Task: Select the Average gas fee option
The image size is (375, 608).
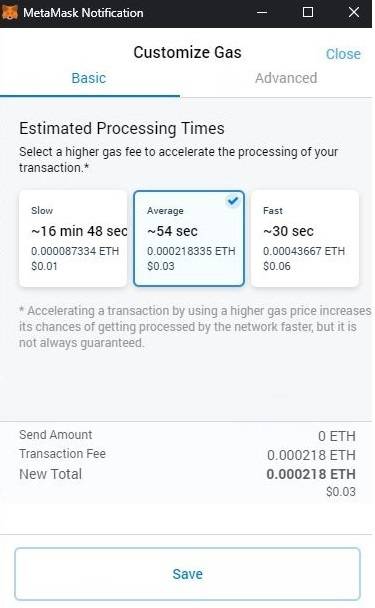Action: coord(189,238)
